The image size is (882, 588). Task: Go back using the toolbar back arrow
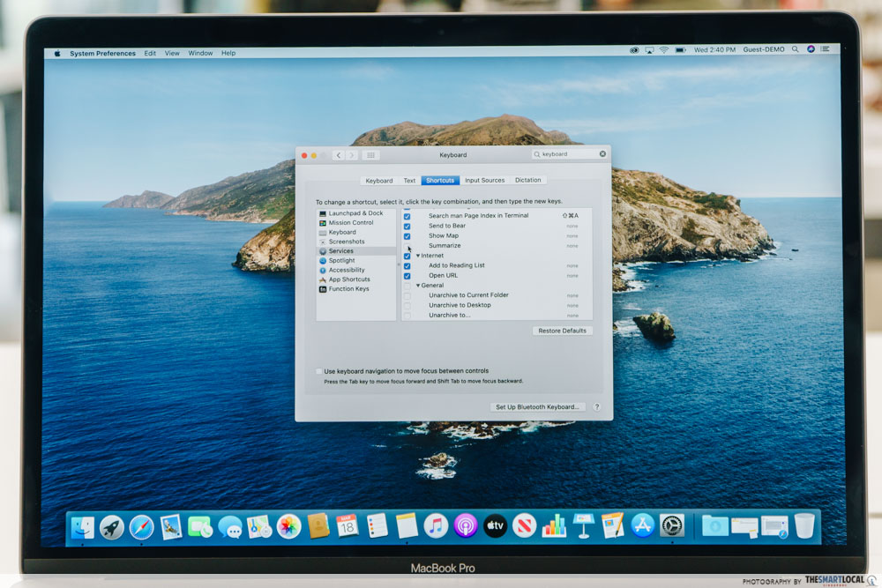[338, 155]
